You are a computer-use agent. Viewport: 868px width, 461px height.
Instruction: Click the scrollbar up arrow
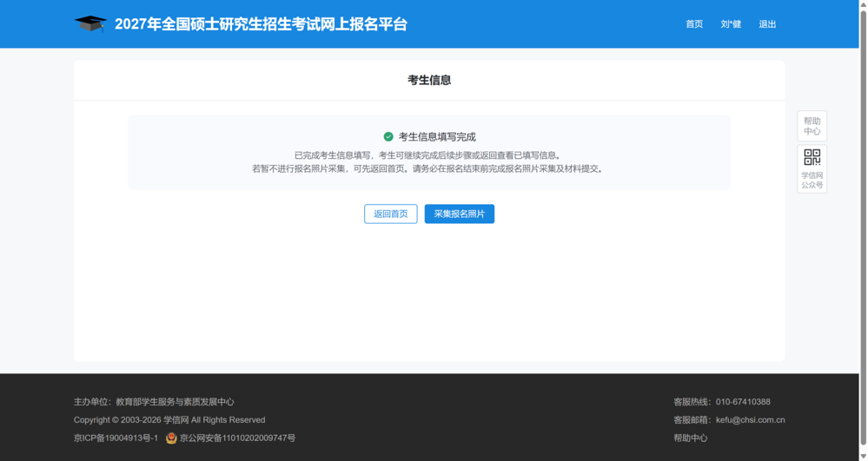click(863, 4)
